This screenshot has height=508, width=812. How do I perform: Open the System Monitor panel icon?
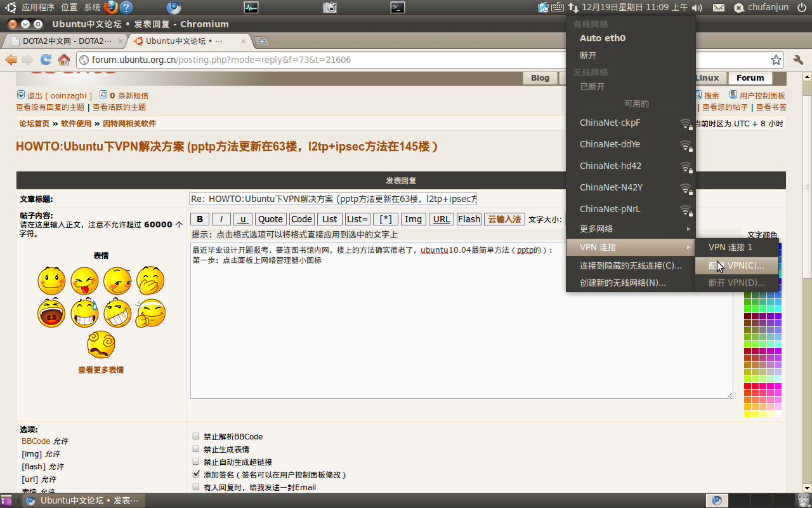(251, 7)
